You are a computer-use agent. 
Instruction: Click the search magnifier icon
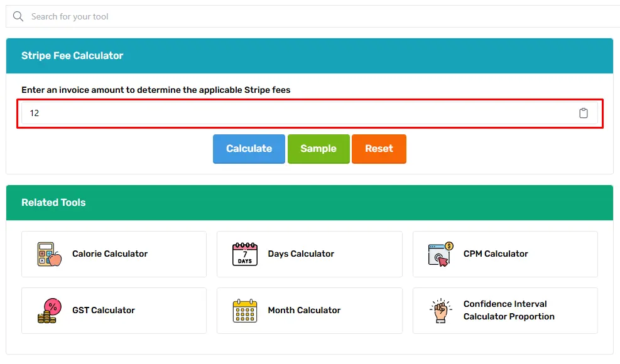click(x=18, y=16)
